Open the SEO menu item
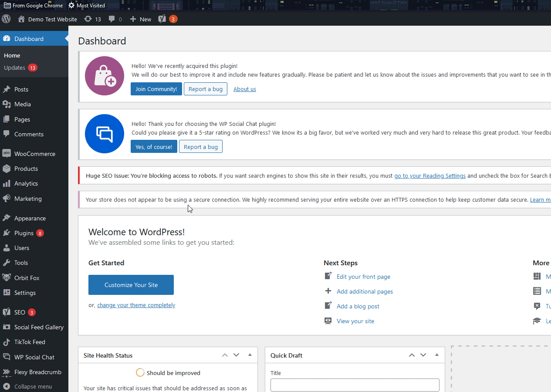The width and height of the screenshot is (551, 392). click(34, 312)
